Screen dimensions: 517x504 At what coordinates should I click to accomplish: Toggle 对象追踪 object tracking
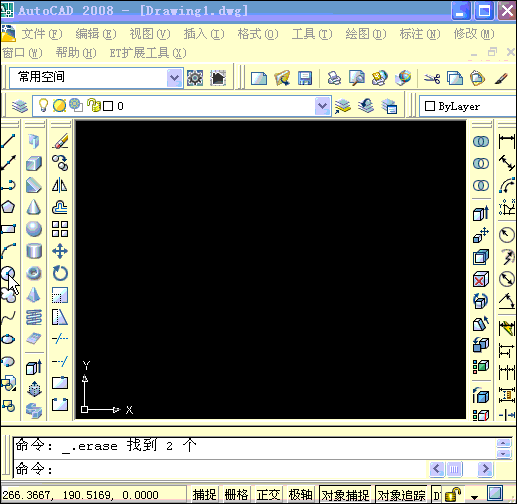tap(401, 494)
